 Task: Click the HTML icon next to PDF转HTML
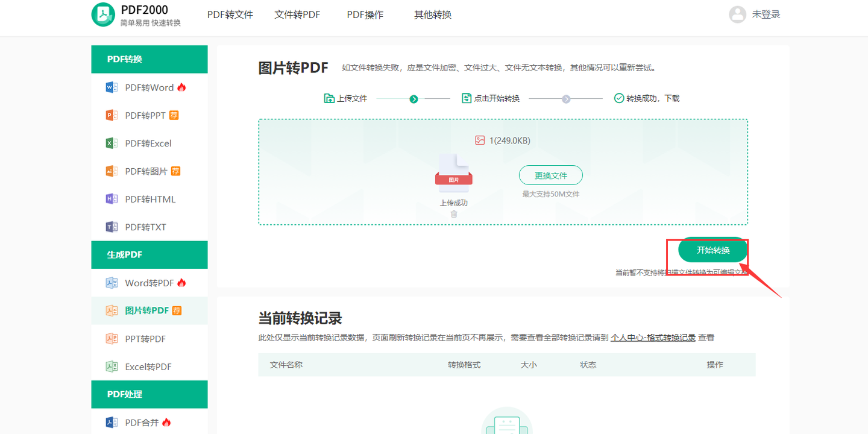pyautogui.click(x=112, y=199)
